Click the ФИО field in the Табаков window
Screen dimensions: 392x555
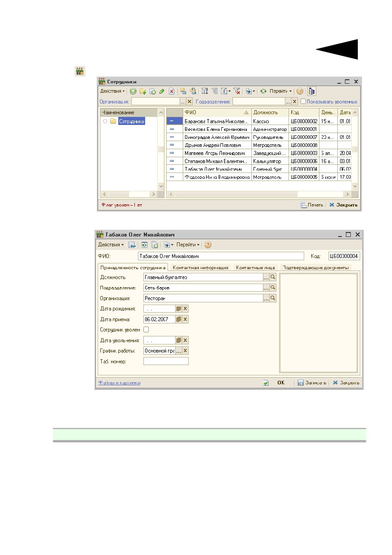(x=221, y=256)
